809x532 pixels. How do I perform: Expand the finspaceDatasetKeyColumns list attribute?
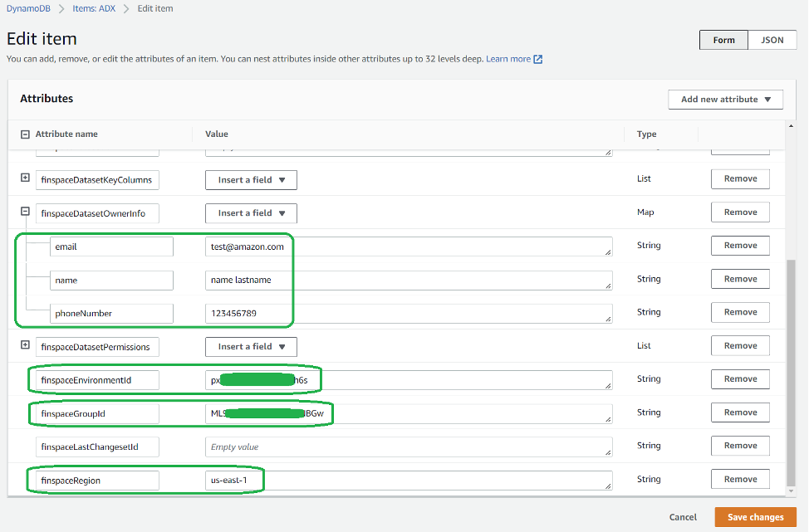(x=25, y=178)
